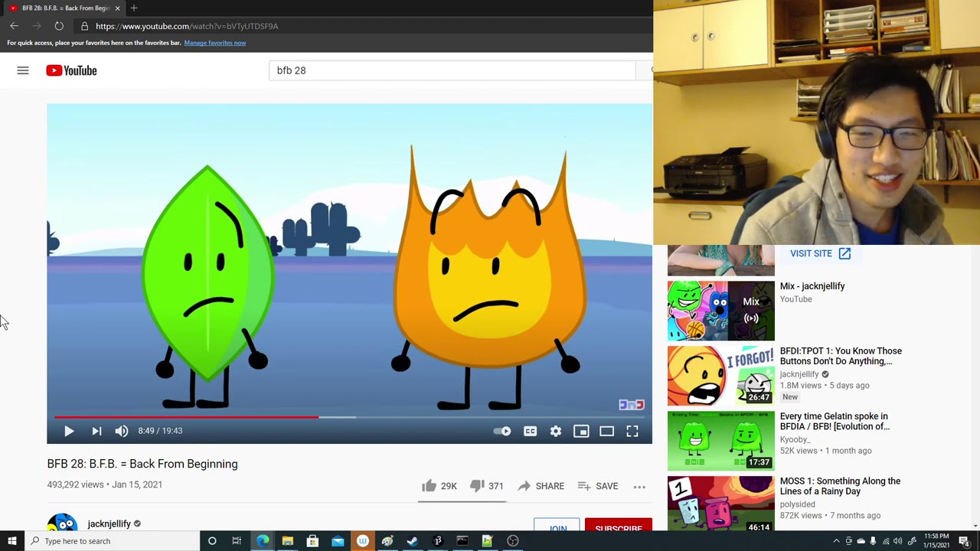
Task: Show hidden system tray icons
Action: 836,541
